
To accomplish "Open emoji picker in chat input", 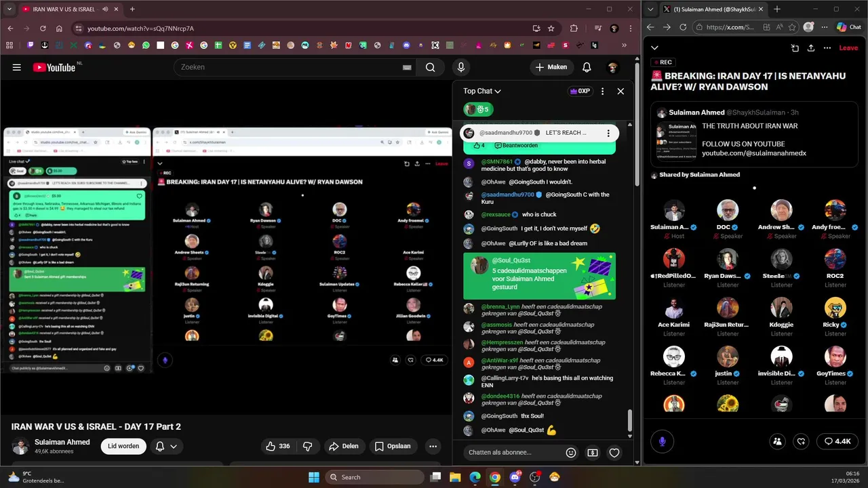I will [571, 453].
